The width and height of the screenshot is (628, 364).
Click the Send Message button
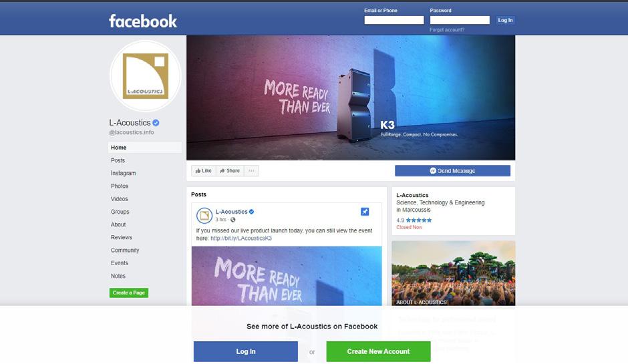point(452,170)
